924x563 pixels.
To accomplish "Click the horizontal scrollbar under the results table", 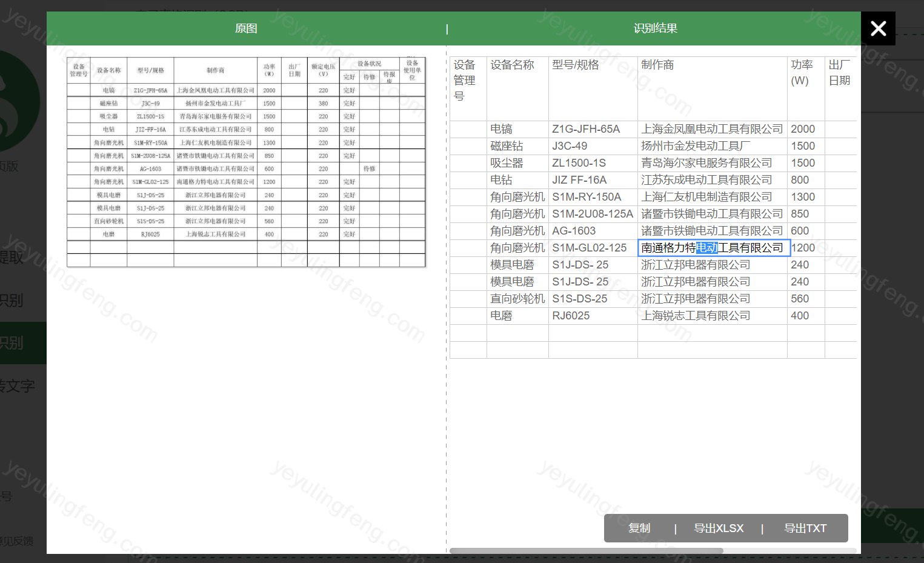I will (x=587, y=551).
